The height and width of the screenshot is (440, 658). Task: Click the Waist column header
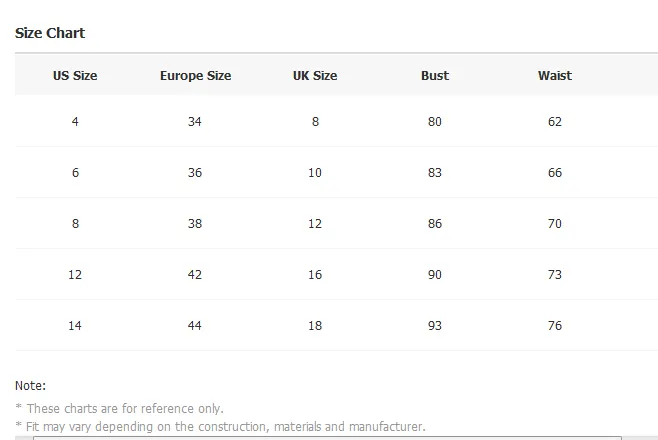555,76
